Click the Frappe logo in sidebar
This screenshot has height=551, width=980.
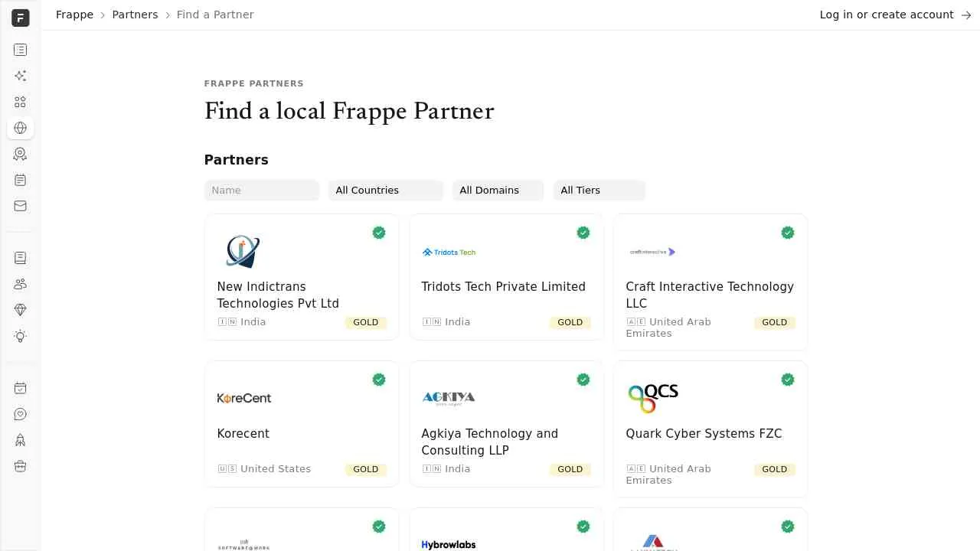[x=21, y=18]
